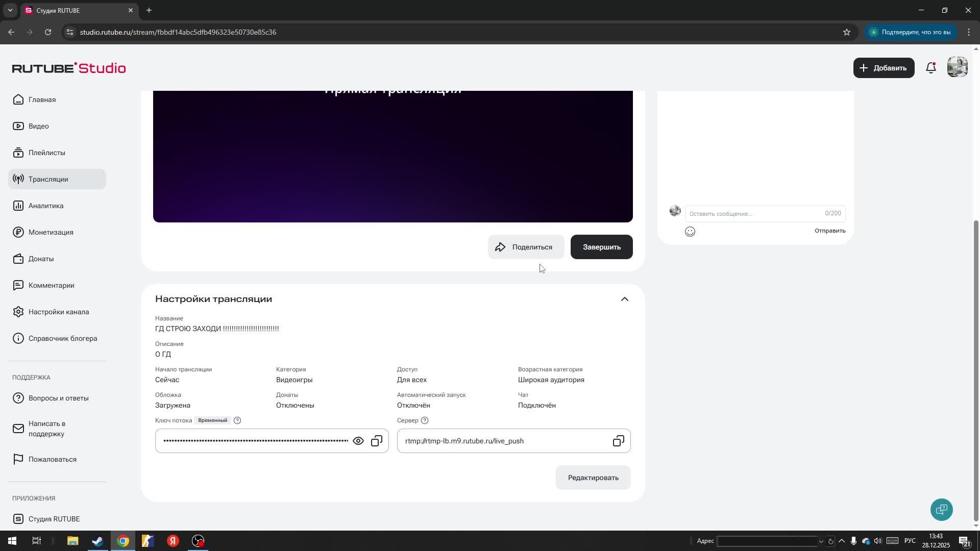Image resolution: width=980 pixels, height=551 pixels.
Task: Open Донаты sidebar item
Action: (x=41, y=259)
